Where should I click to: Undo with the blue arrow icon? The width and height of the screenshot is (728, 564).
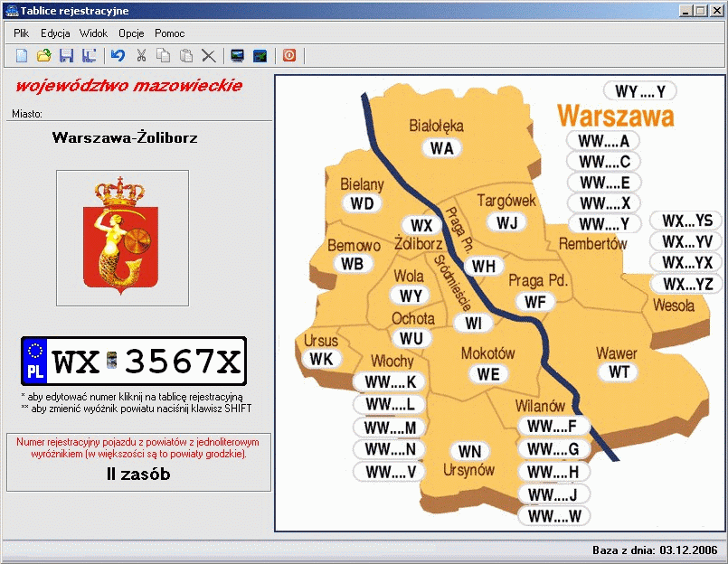[x=118, y=56]
